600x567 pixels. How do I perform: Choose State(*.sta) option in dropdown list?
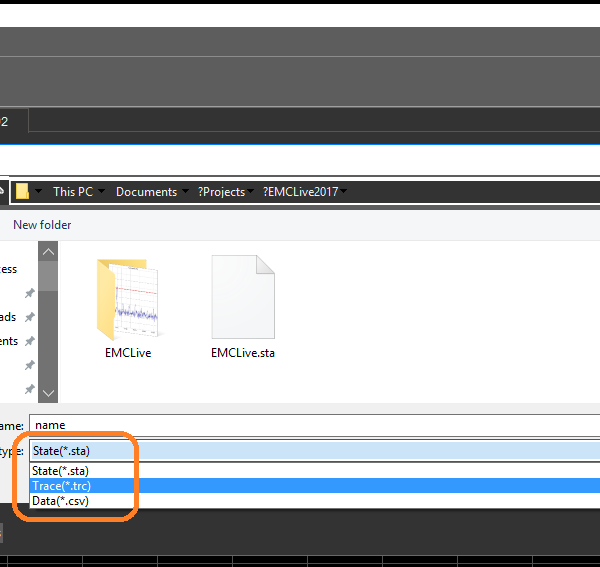[60, 471]
